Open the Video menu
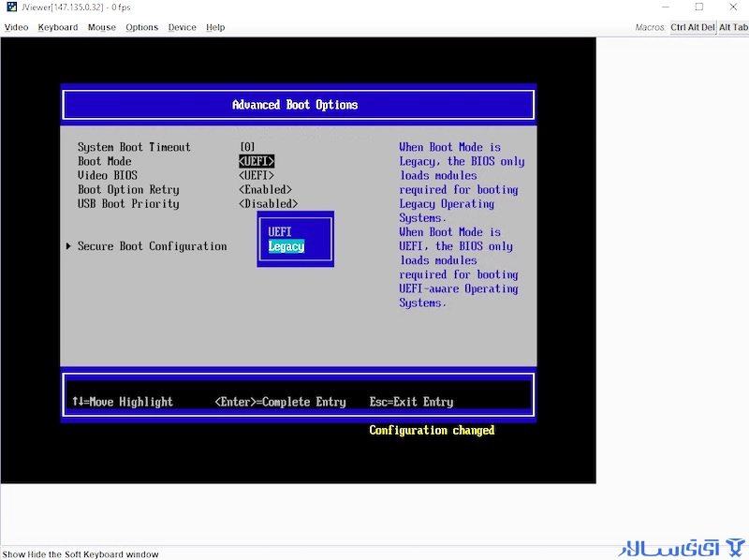Image resolution: width=749 pixels, height=560 pixels. coord(16,27)
